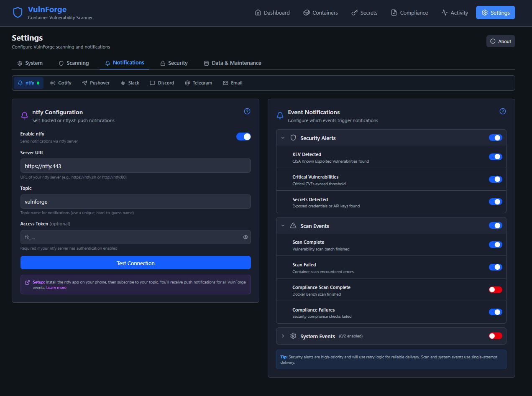Toggle off KEV Detected alerts
This screenshot has height=396, width=532.
[495, 157]
